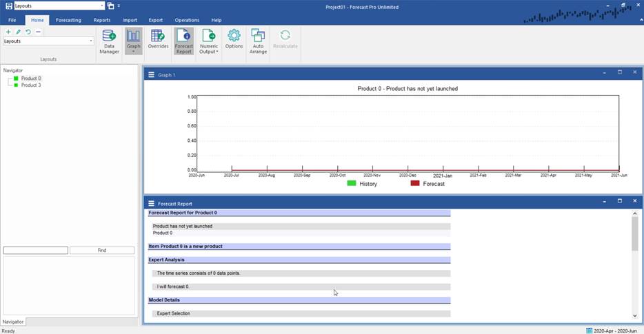This screenshot has width=644, height=334.
Task: Open the Layouts combo box in ribbon
Action: (x=48, y=41)
